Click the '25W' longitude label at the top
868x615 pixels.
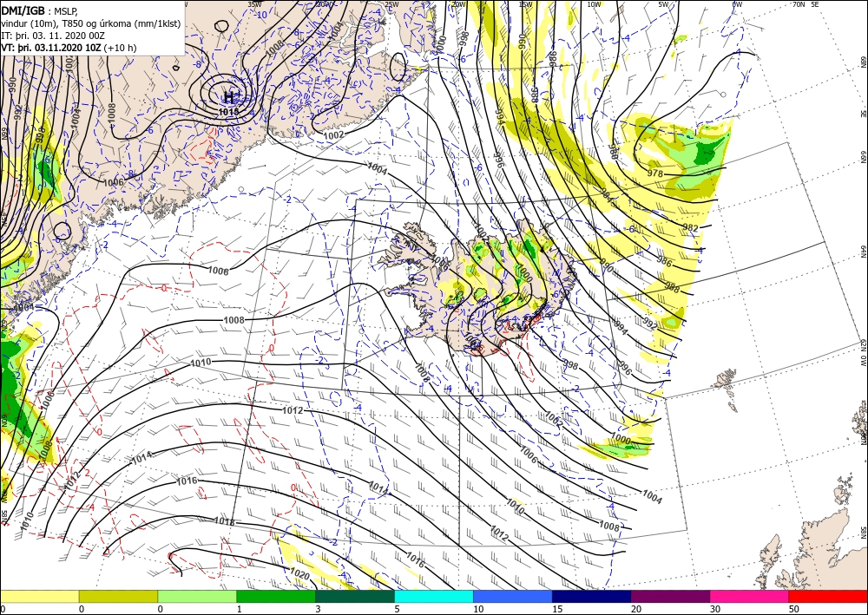tap(391, 4)
